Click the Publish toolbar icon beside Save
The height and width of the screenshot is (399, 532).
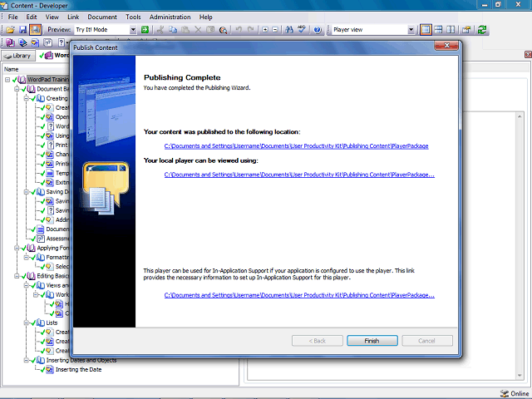(x=35, y=30)
